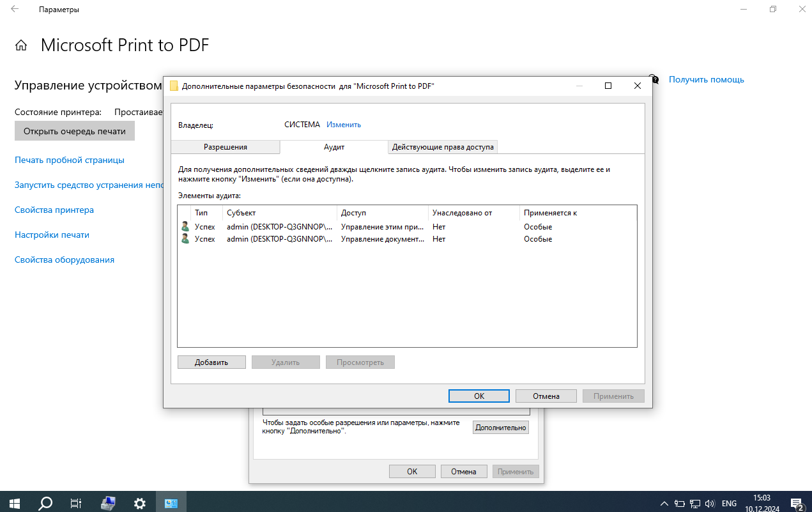Image resolution: width=812 pixels, height=512 pixels.
Task: Open the volume tray icon
Action: coord(709,503)
